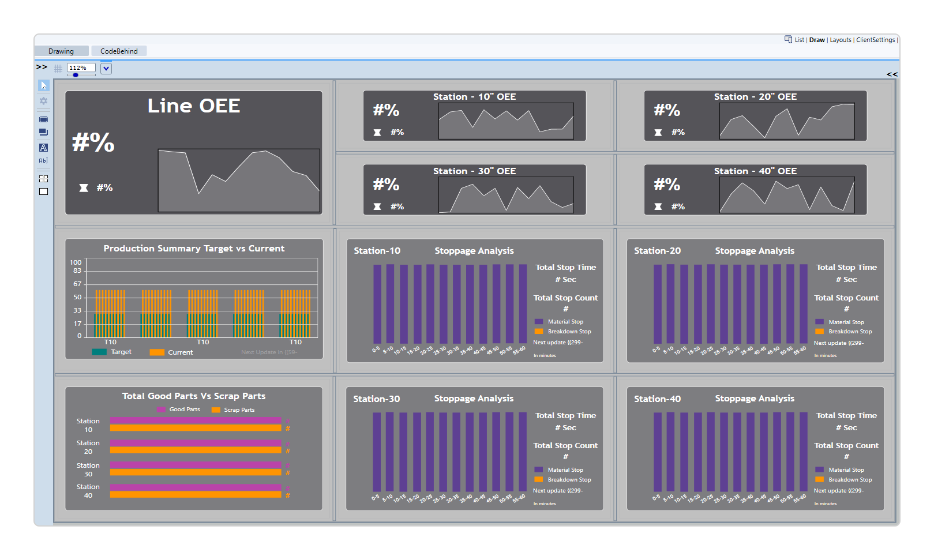The image size is (934, 560).
Task: Pick the single filled rectangle button tool
Action: (x=44, y=119)
